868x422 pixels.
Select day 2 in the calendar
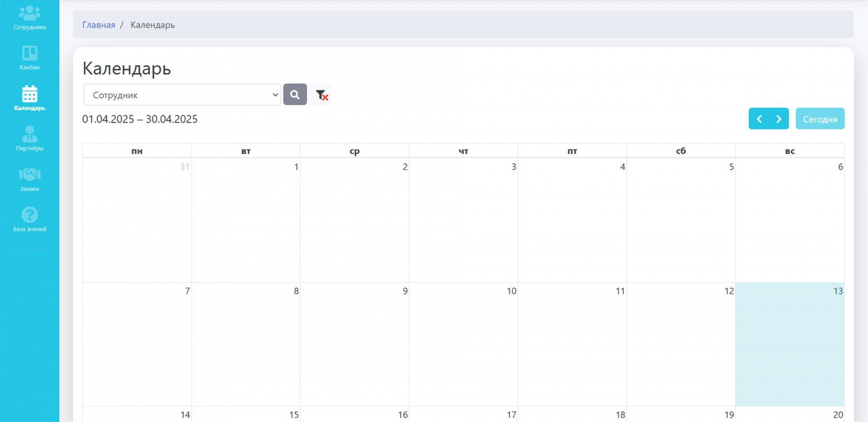click(355, 220)
